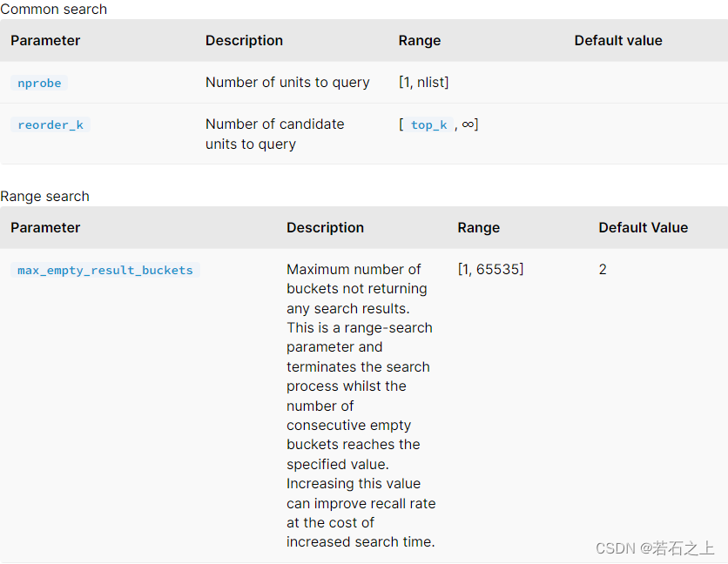Click the "Default Value" header in Range search table

(644, 227)
